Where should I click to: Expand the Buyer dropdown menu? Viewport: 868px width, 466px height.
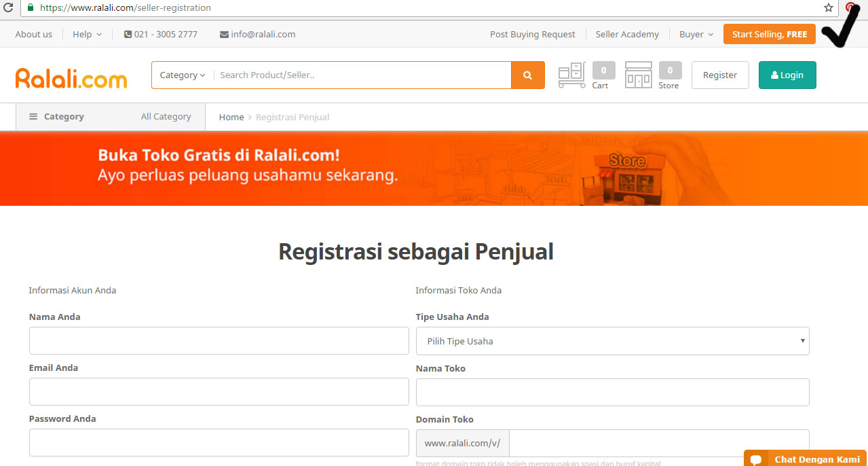696,34
